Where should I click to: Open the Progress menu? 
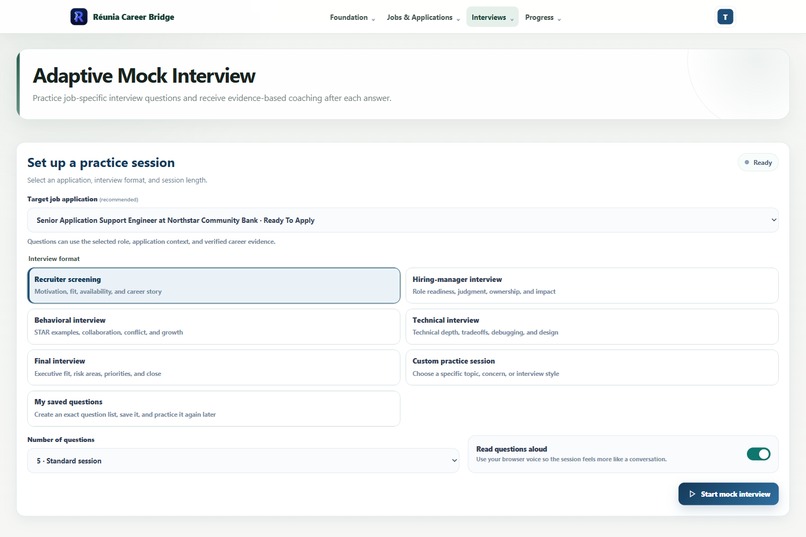(543, 17)
